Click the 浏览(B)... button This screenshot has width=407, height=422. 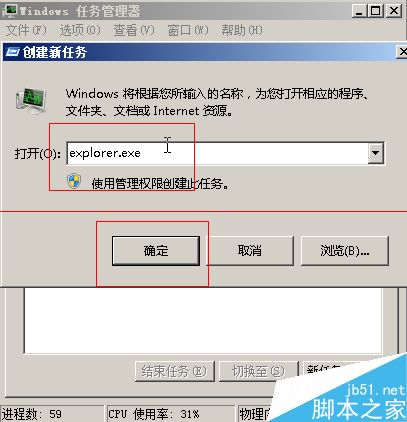point(345,251)
